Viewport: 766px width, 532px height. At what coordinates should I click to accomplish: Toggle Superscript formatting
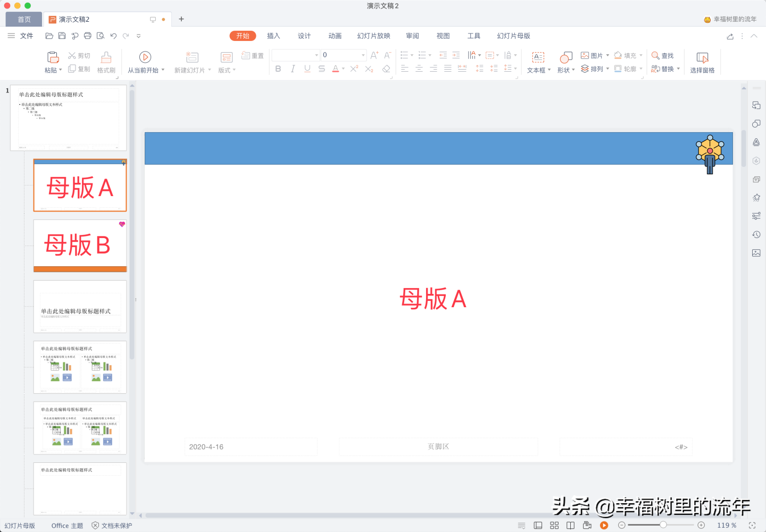coord(354,69)
